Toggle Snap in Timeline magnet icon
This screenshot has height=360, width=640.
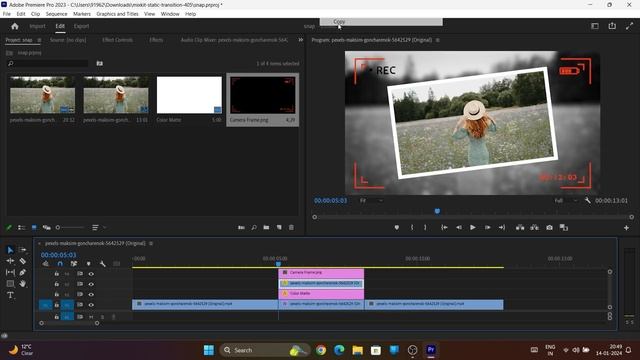tap(60, 264)
